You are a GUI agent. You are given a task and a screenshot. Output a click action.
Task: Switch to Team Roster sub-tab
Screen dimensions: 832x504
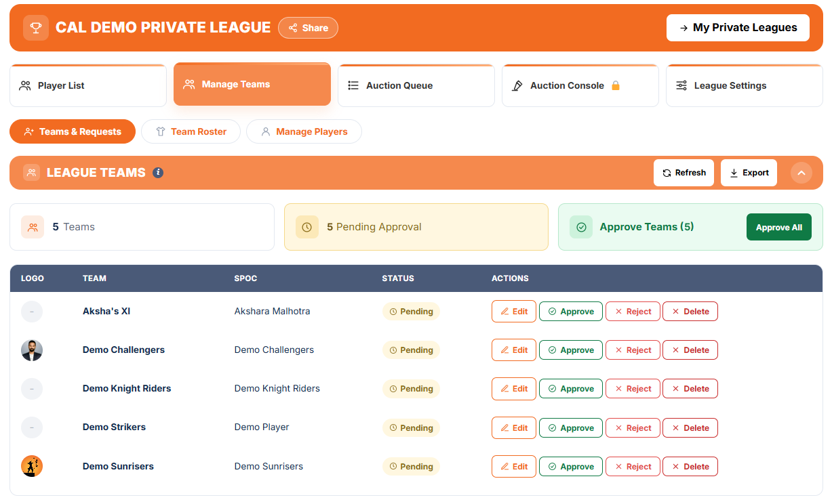point(191,131)
